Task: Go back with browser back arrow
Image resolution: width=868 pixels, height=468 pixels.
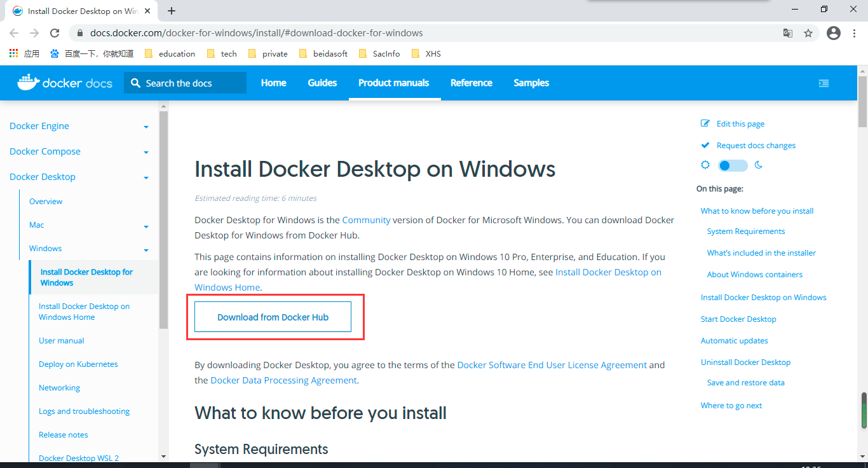Action: [14, 33]
